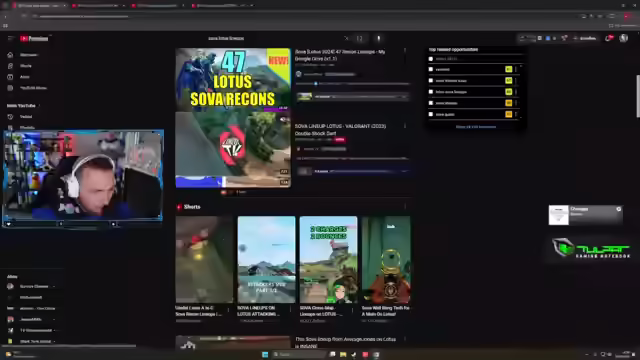Open the '2 Charges 2 Bounces' short

328,260
